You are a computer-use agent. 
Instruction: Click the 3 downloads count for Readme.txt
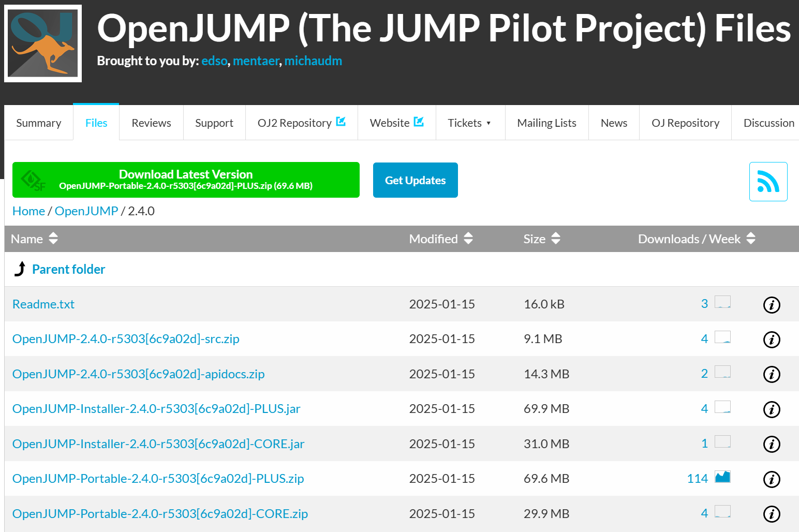tap(704, 304)
